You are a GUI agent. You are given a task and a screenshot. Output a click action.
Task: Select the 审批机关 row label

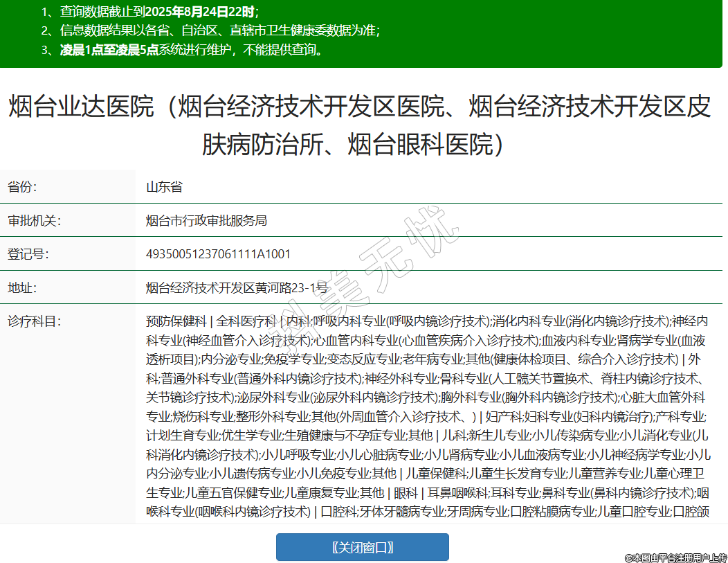[34, 221]
